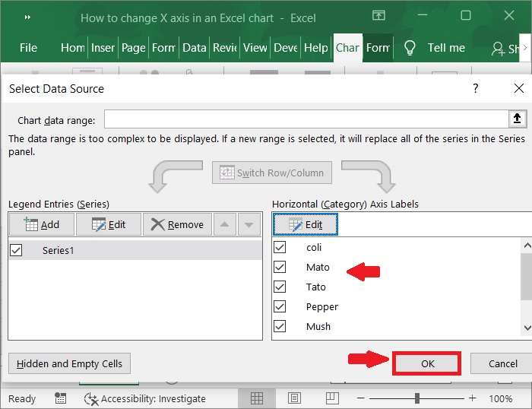This screenshot has width=532, height=409.
Task: Uncheck the Pepper category checkbox
Action: point(280,306)
